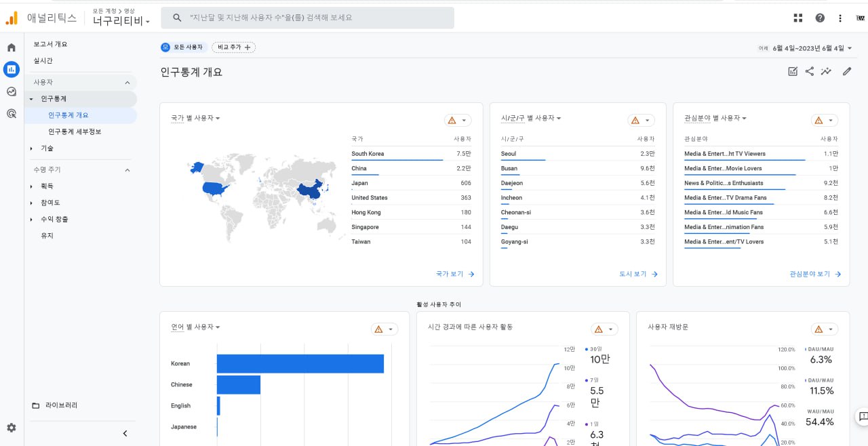Click the Customize report pencil icon

[x=846, y=71]
